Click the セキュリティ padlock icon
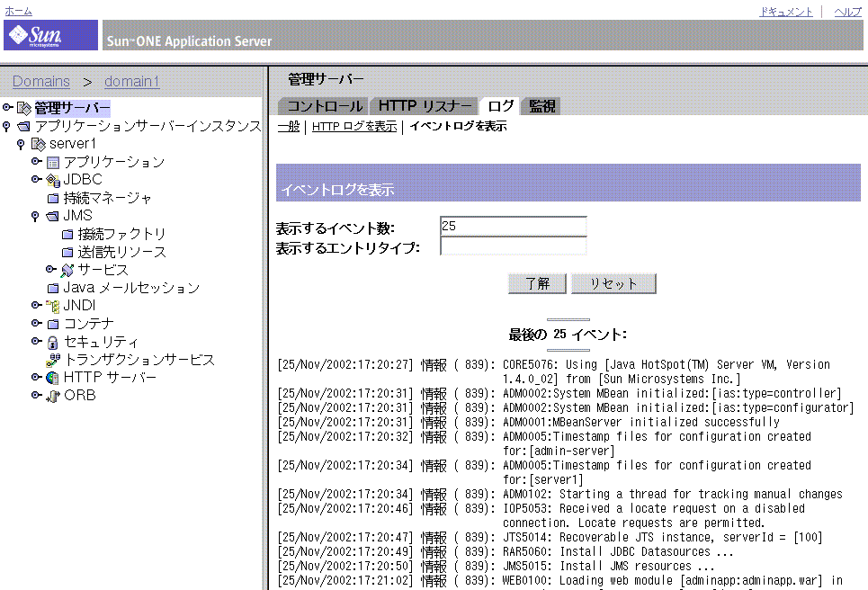Viewport: 868px width, 590px height. [52, 343]
